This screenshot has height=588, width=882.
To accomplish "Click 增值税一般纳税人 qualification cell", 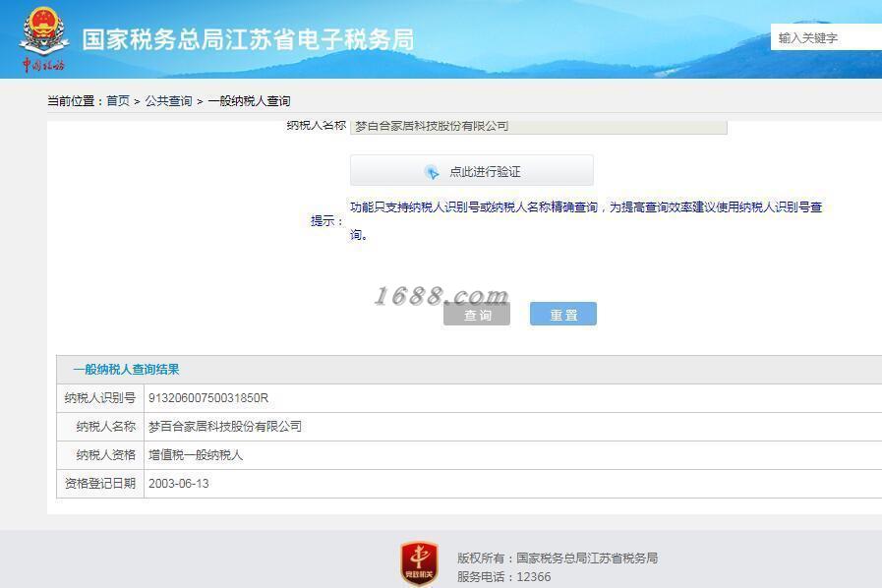I will [196, 454].
